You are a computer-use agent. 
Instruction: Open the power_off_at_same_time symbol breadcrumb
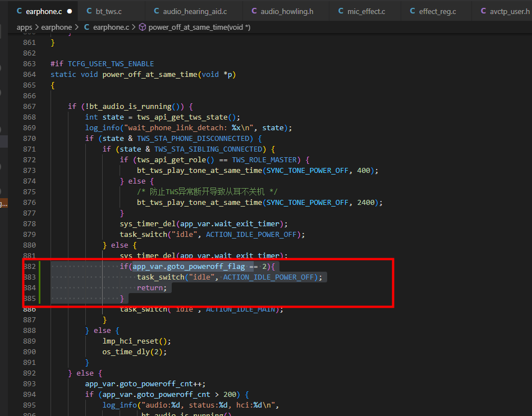[200, 27]
